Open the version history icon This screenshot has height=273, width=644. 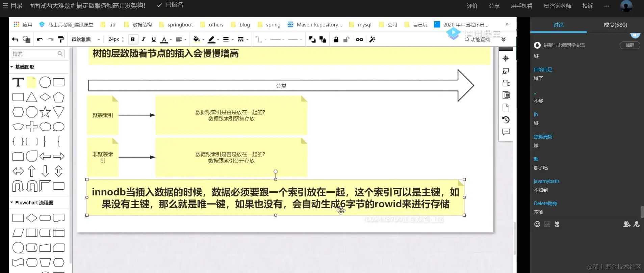click(506, 120)
